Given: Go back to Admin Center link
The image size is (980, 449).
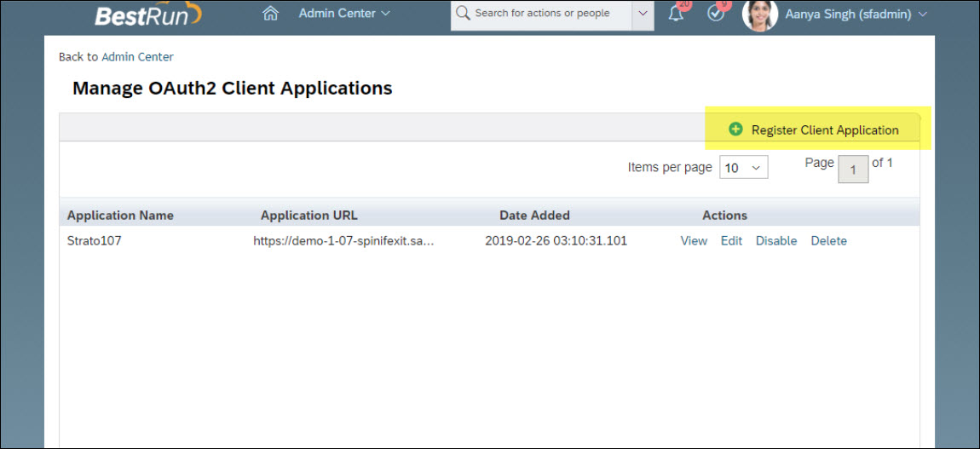Looking at the screenshot, I should (x=137, y=57).
